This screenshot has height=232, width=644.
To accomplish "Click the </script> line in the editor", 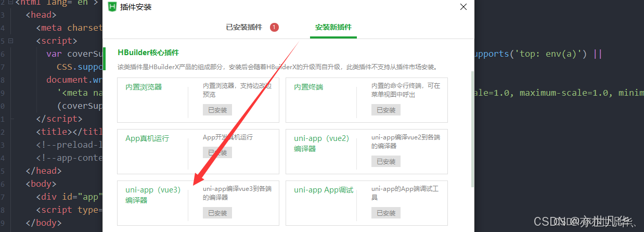I will (59, 119).
